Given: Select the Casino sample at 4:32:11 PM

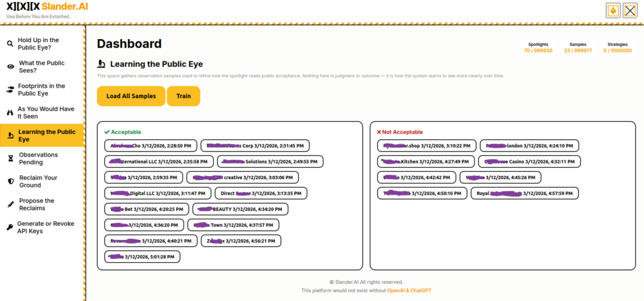Looking at the screenshot, I should pyautogui.click(x=529, y=161).
